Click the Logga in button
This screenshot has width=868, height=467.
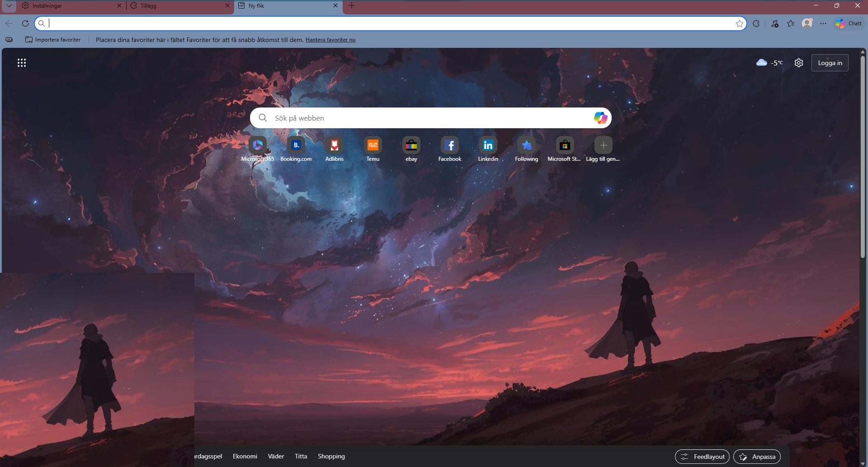830,63
